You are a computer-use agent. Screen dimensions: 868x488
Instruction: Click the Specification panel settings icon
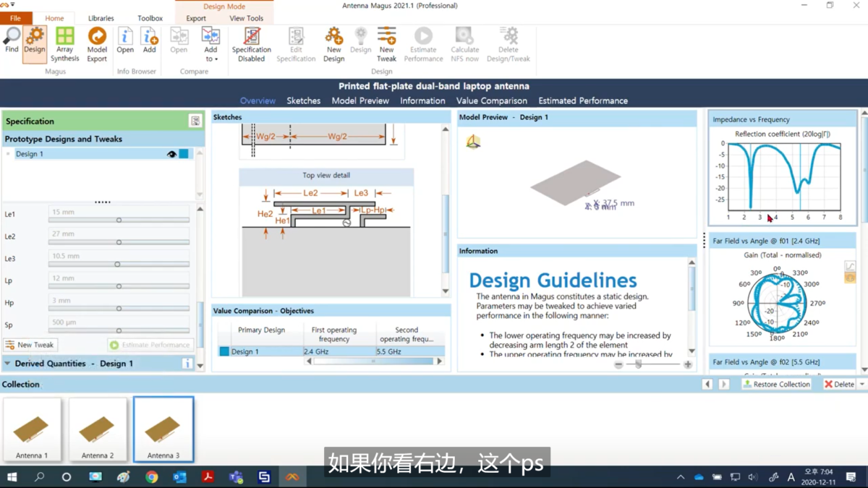[x=195, y=121]
